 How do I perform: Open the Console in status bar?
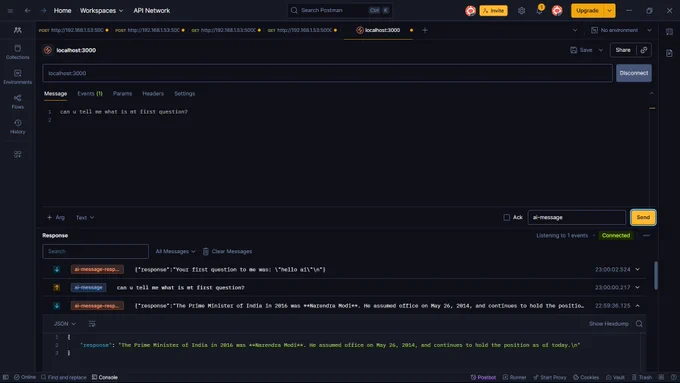pyautogui.click(x=105, y=377)
